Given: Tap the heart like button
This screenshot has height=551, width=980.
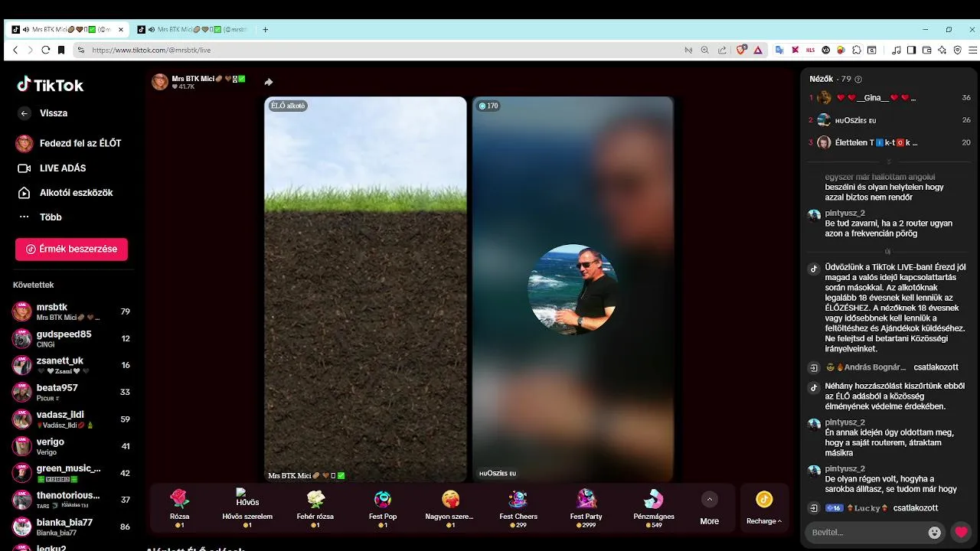Looking at the screenshot, I should tap(961, 533).
